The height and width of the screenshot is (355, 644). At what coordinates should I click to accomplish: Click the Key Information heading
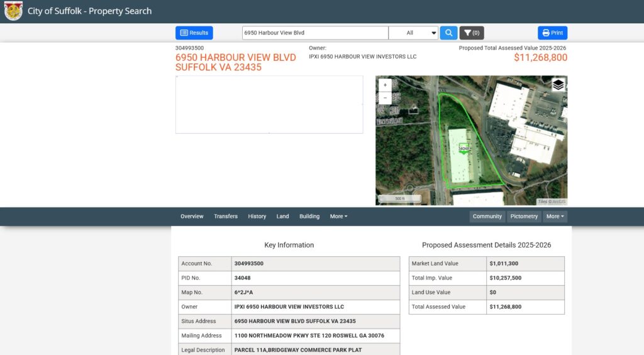tap(289, 245)
